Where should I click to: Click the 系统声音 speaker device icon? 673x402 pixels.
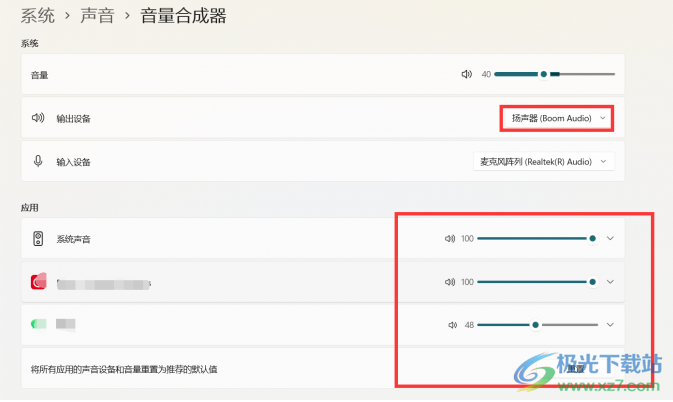[x=38, y=239]
